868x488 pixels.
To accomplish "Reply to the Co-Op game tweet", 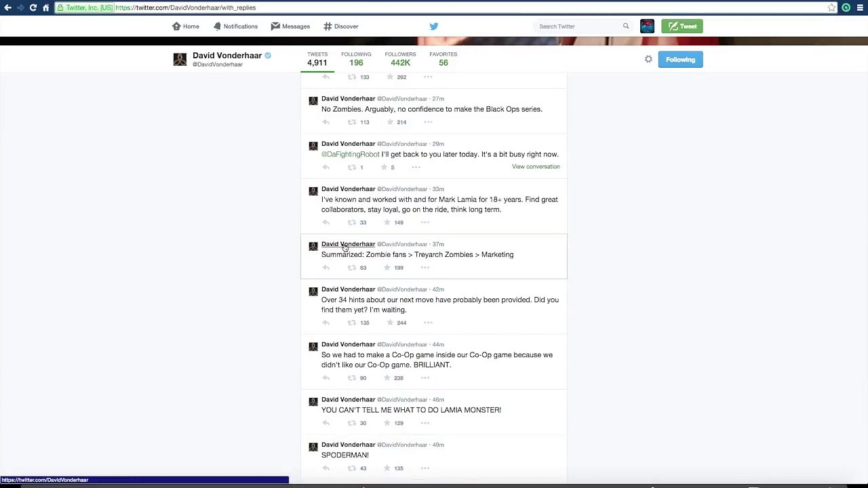I will 325,378.
